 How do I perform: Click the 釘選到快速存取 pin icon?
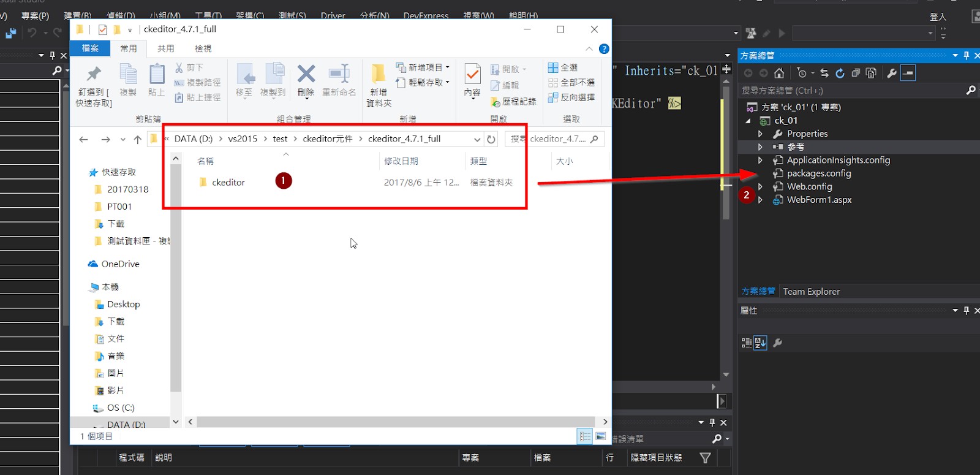[x=94, y=74]
